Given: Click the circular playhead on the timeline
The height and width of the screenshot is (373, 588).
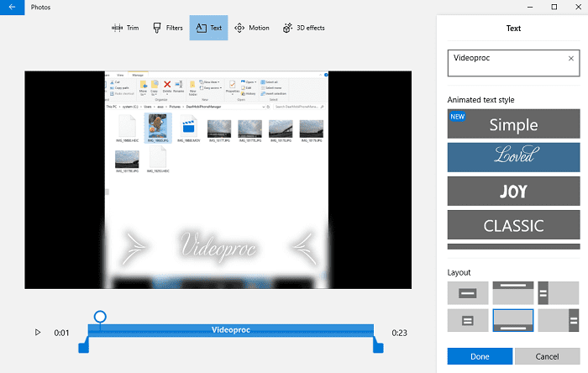Looking at the screenshot, I should [x=100, y=317].
